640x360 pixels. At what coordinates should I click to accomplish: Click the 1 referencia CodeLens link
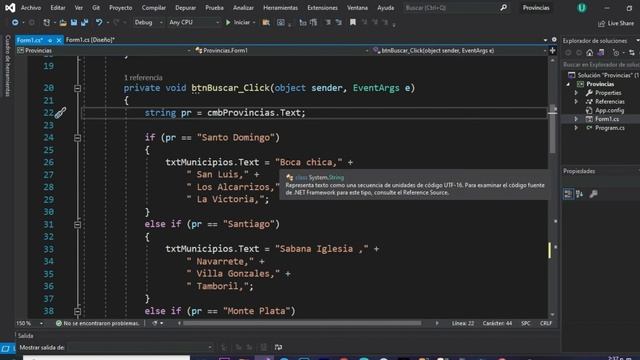(143, 78)
